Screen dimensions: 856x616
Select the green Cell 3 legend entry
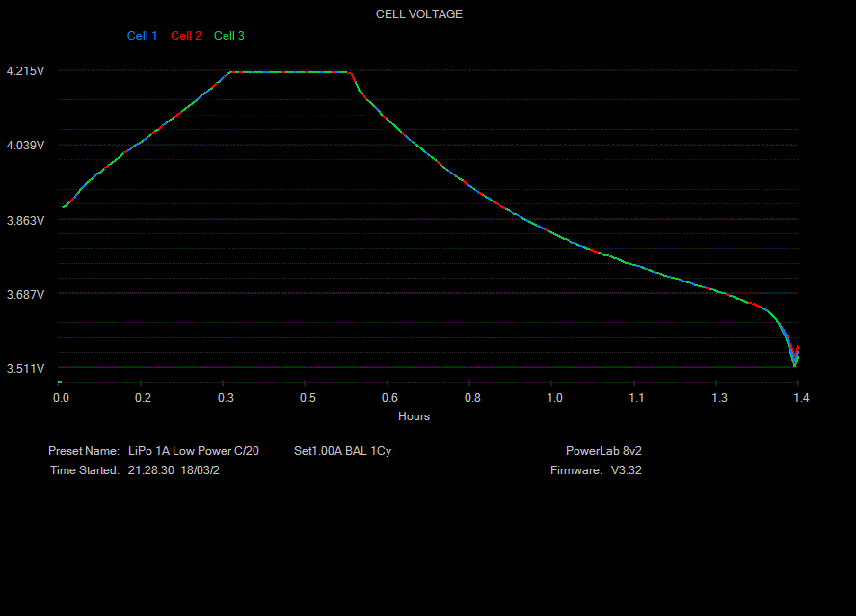coord(229,36)
